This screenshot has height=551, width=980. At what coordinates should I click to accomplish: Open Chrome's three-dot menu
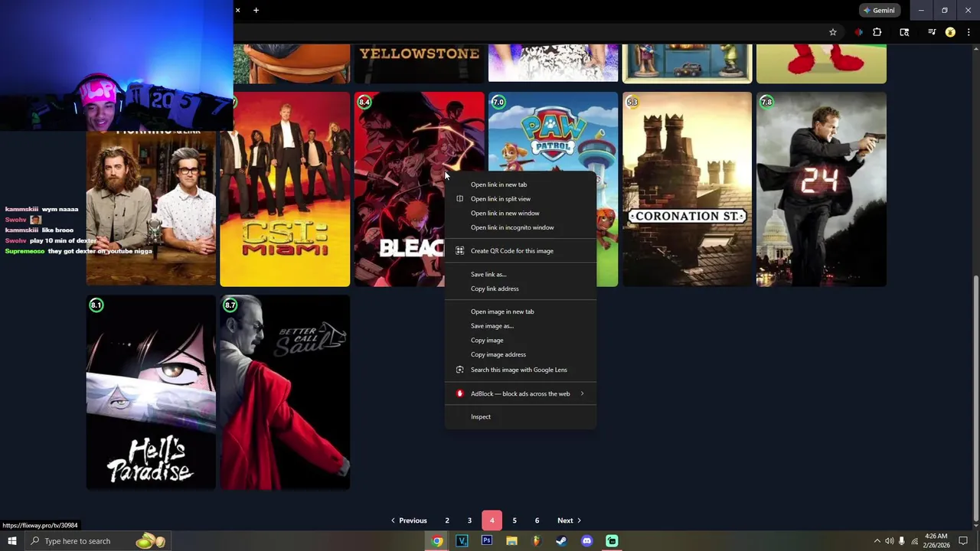coord(969,32)
